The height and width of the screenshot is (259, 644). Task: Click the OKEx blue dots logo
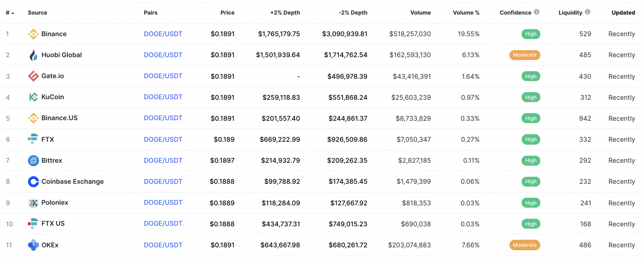(33, 245)
